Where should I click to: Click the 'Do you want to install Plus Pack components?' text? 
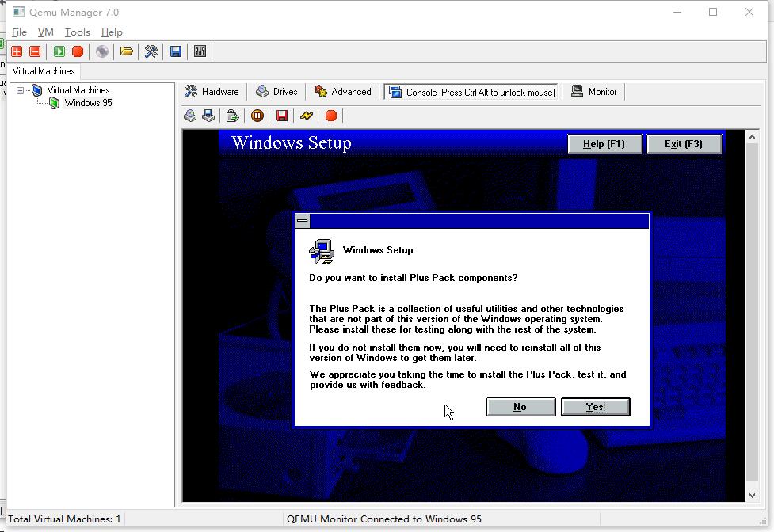pos(414,278)
